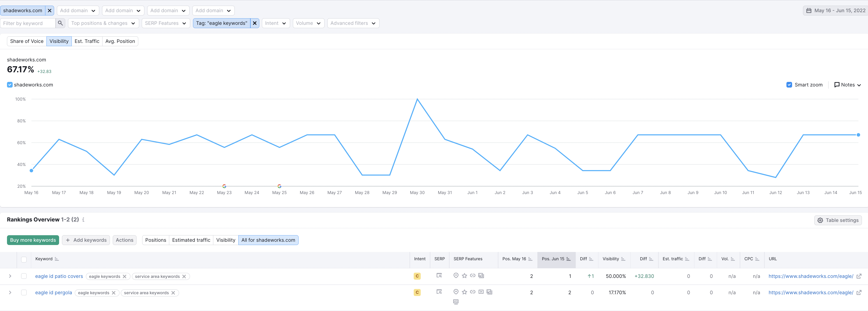Open external link icon for patio covers URL
This screenshot has height=311, width=868.
point(859,276)
